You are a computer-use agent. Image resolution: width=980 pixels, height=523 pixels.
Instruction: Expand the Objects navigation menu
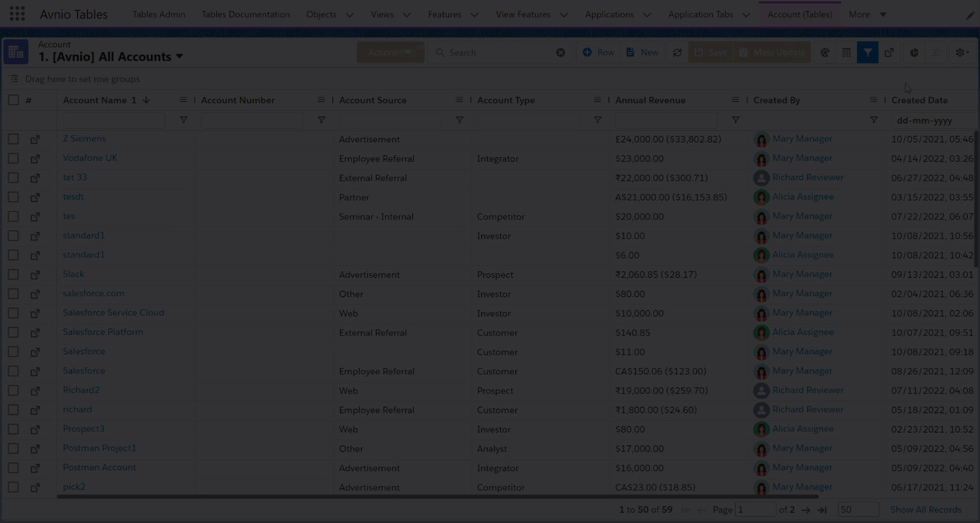tap(350, 15)
